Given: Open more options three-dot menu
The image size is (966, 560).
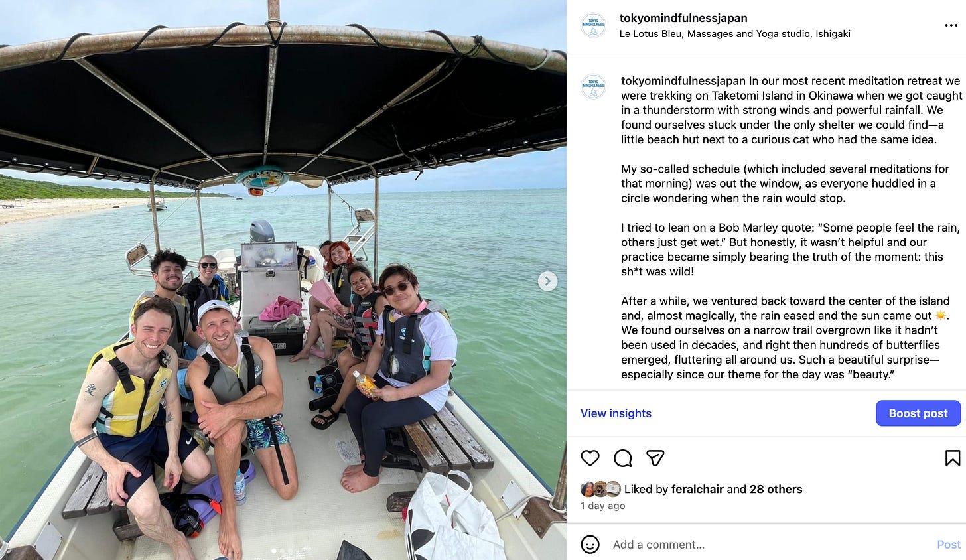Looking at the screenshot, I should [951, 25].
